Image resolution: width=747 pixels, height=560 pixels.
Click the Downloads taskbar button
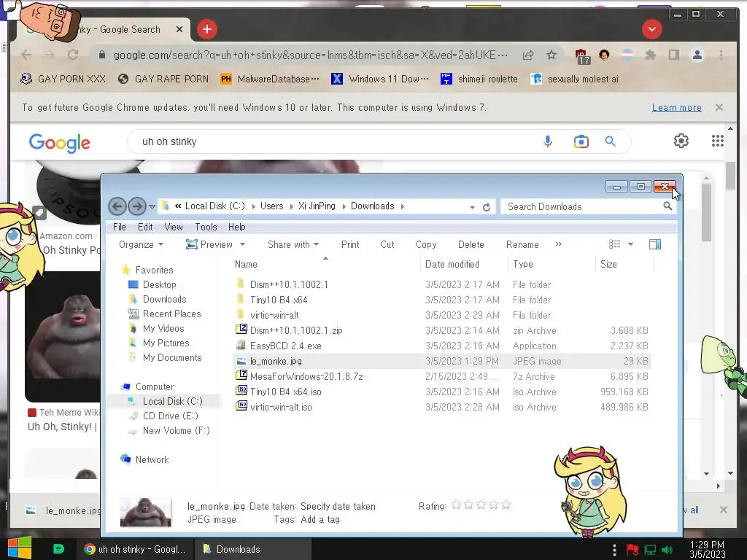252,549
